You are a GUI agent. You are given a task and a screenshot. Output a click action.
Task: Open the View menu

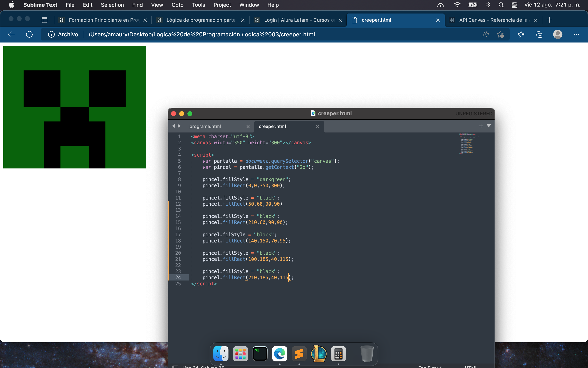point(157,5)
